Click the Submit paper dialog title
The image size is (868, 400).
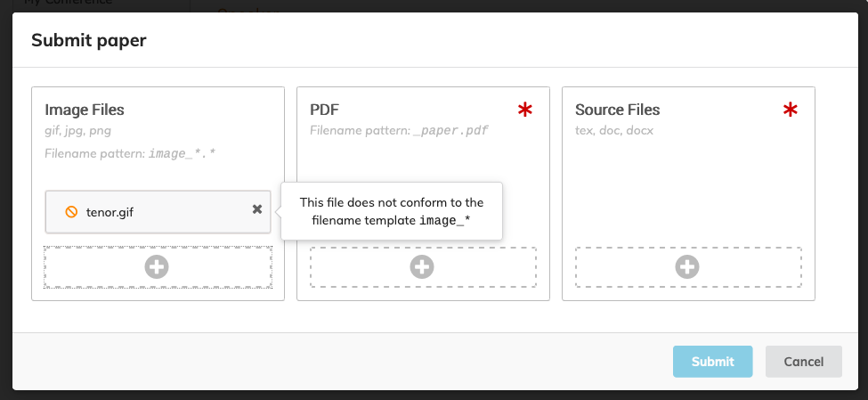click(88, 40)
